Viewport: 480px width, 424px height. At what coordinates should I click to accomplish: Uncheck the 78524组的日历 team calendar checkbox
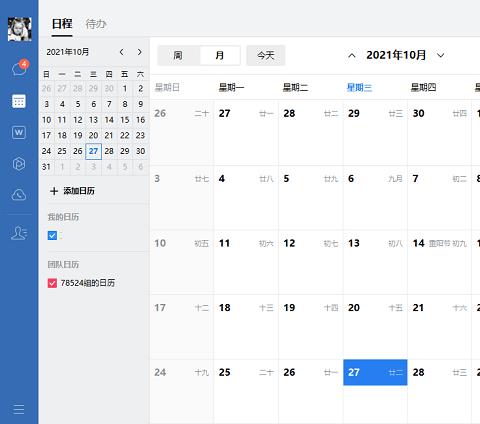coord(52,283)
